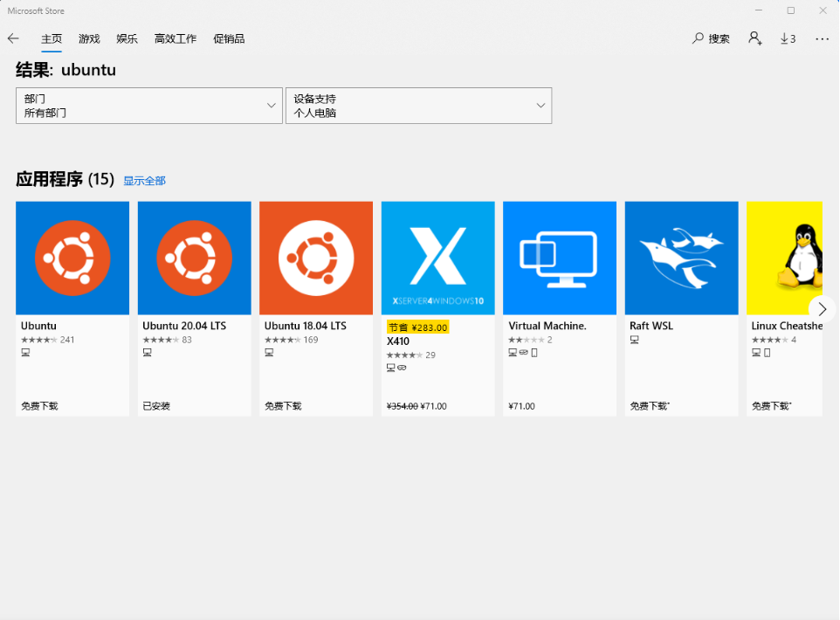Select the Raft WSL app icon
Image resolution: width=840 pixels, height=620 pixels.
(x=681, y=258)
